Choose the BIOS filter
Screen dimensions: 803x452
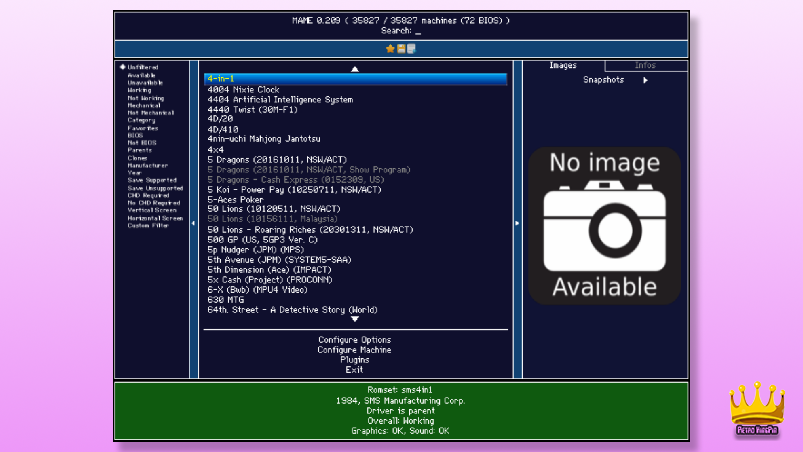pos(135,135)
